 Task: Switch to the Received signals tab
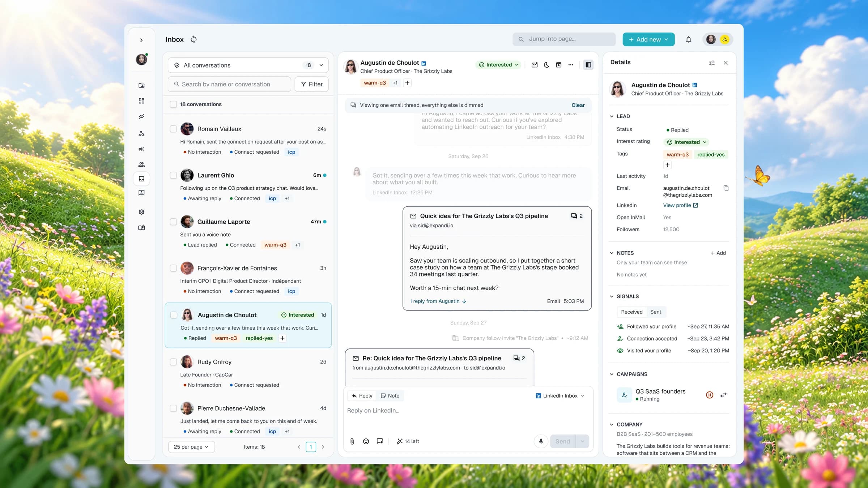tap(631, 312)
